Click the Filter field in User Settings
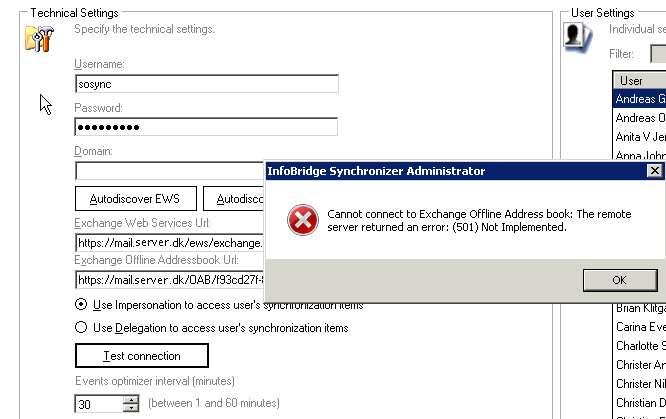Screen dimensions: 666x419 (658, 54)
